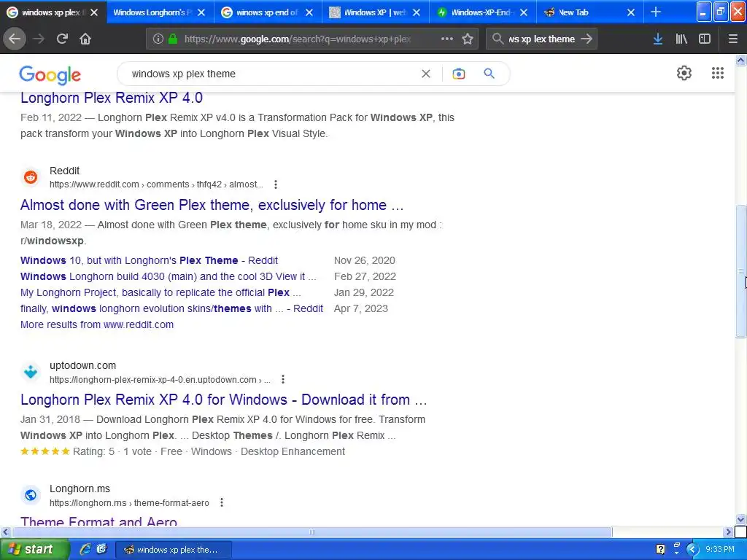The width and height of the screenshot is (747, 560).
Task: Open options menu for the Reddit result
Action: coord(275,184)
